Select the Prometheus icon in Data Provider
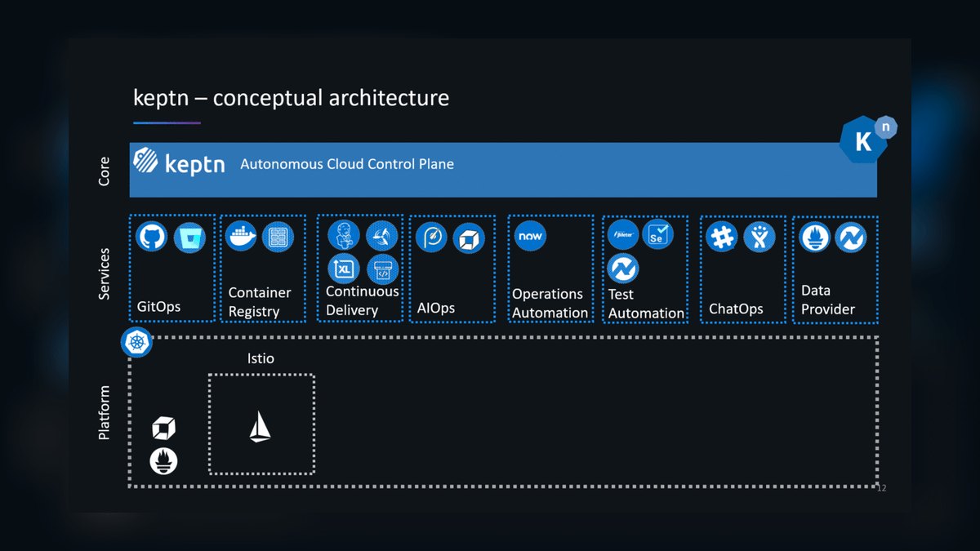The width and height of the screenshot is (980, 551). [x=815, y=238]
